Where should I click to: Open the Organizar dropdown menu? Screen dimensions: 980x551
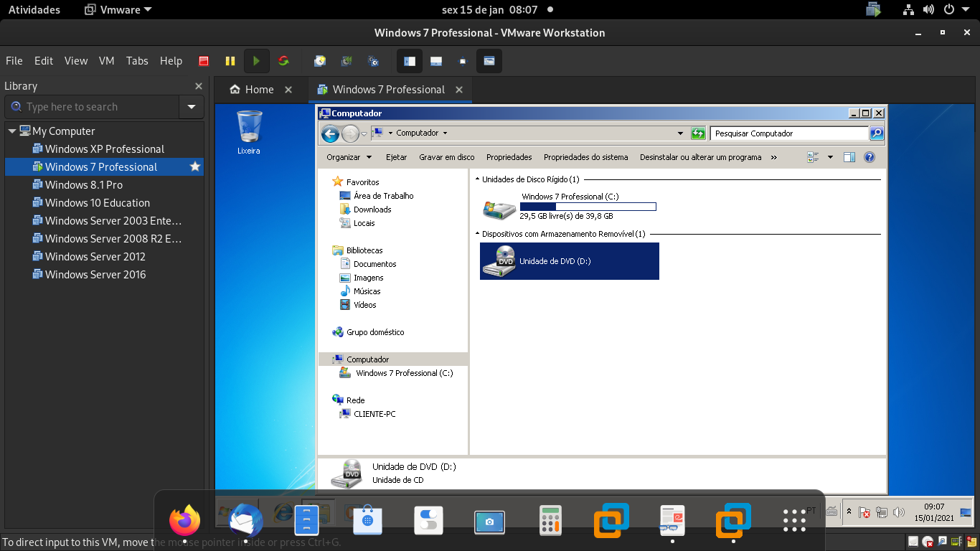349,157
